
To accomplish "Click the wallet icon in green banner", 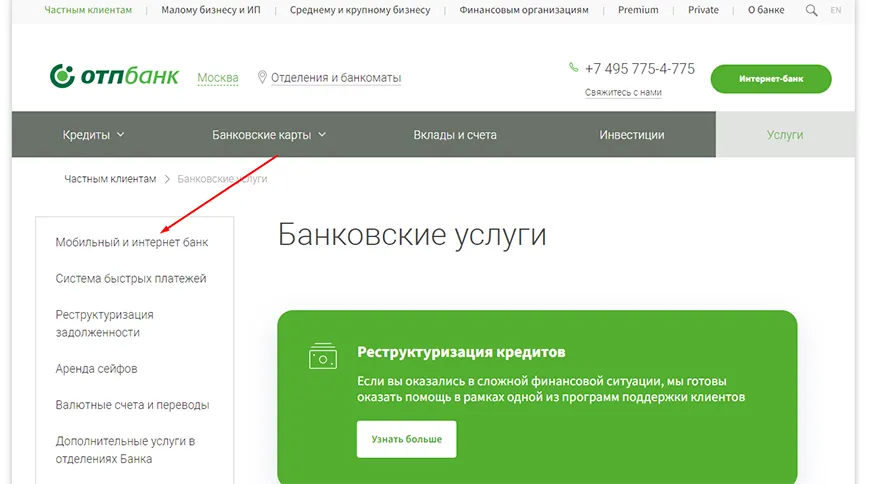I will (x=323, y=355).
